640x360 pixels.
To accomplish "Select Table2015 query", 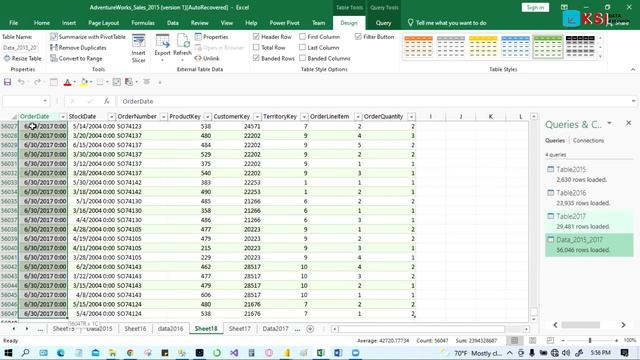I will pyautogui.click(x=589, y=174).
